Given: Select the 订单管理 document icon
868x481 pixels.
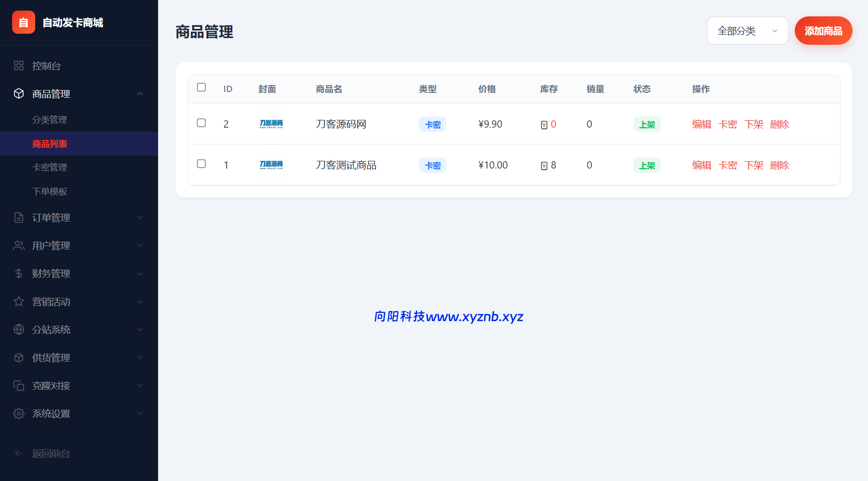Looking at the screenshot, I should pyautogui.click(x=19, y=218).
